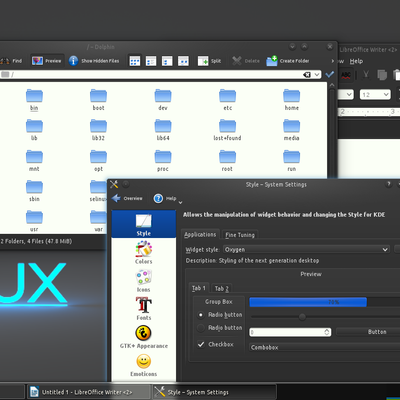Click the Dolphin location bar field
The width and height of the screenshot is (400, 400).
(160, 75)
